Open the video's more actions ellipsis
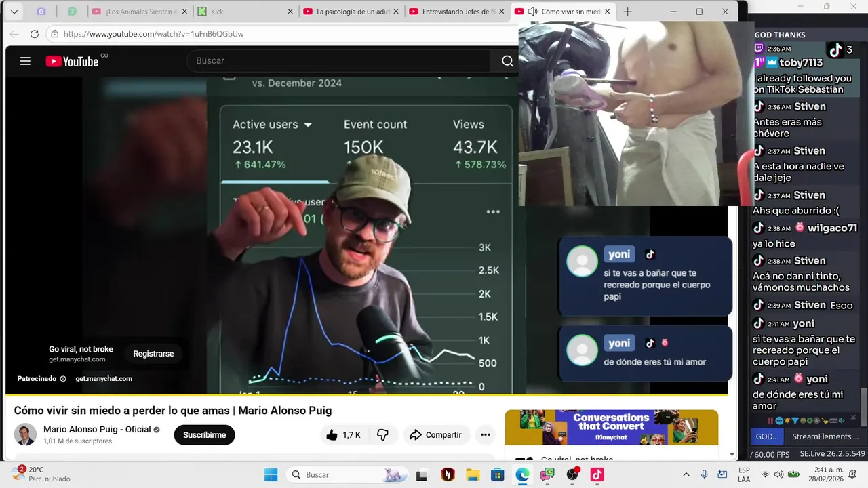This screenshot has width=868, height=488. pos(486,435)
